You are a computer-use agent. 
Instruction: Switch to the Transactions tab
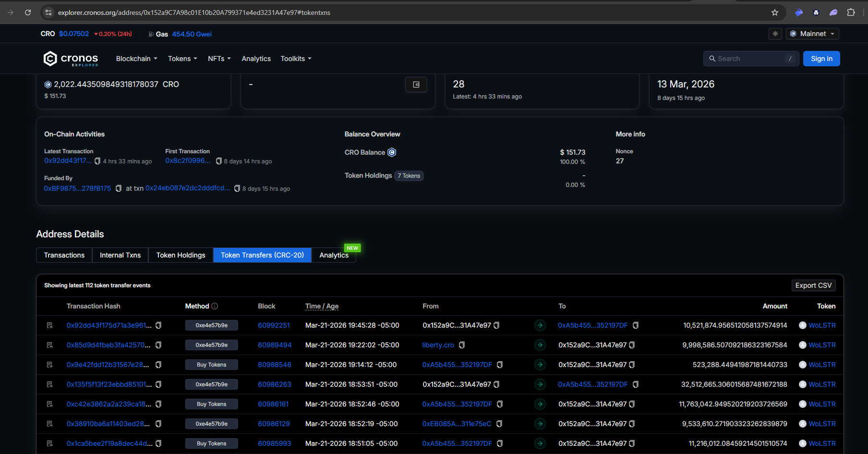pos(64,255)
